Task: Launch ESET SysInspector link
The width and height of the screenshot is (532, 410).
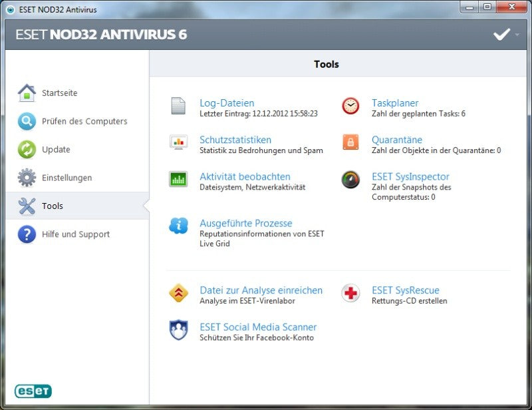Action: point(410,176)
